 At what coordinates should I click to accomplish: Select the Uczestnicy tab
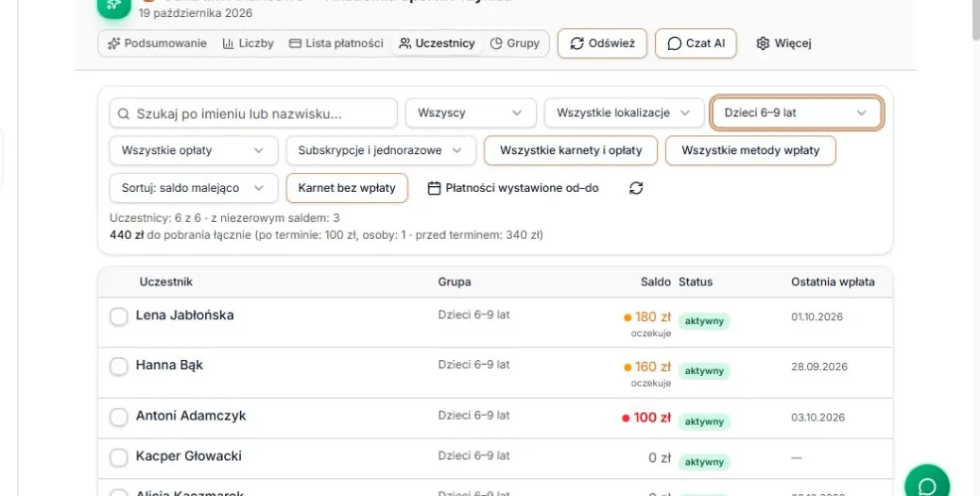coord(437,43)
